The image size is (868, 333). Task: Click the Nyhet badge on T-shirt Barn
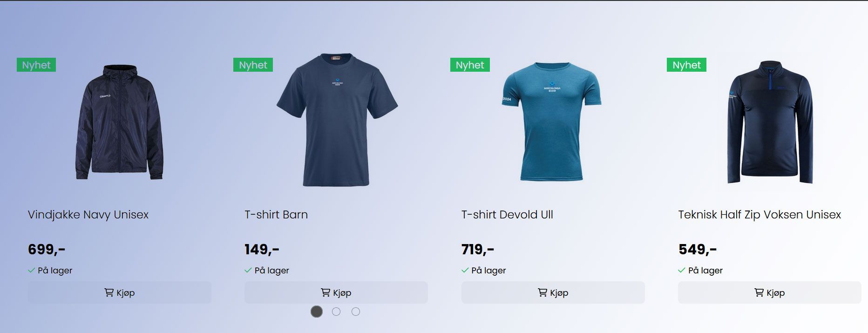click(x=253, y=65)
